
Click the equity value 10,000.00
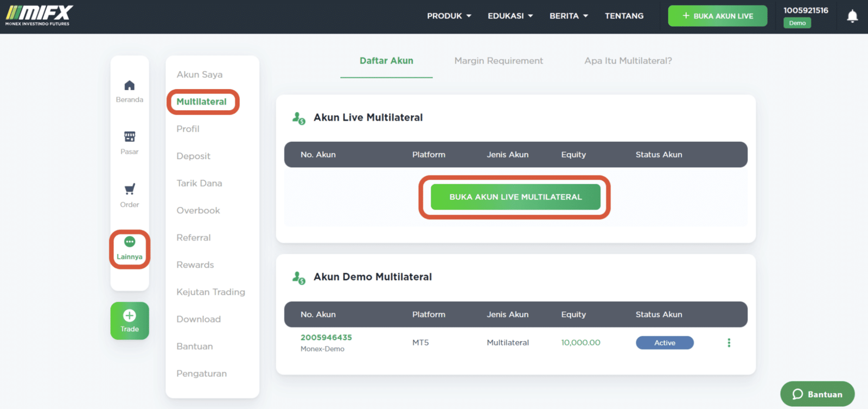pos(580,343)
